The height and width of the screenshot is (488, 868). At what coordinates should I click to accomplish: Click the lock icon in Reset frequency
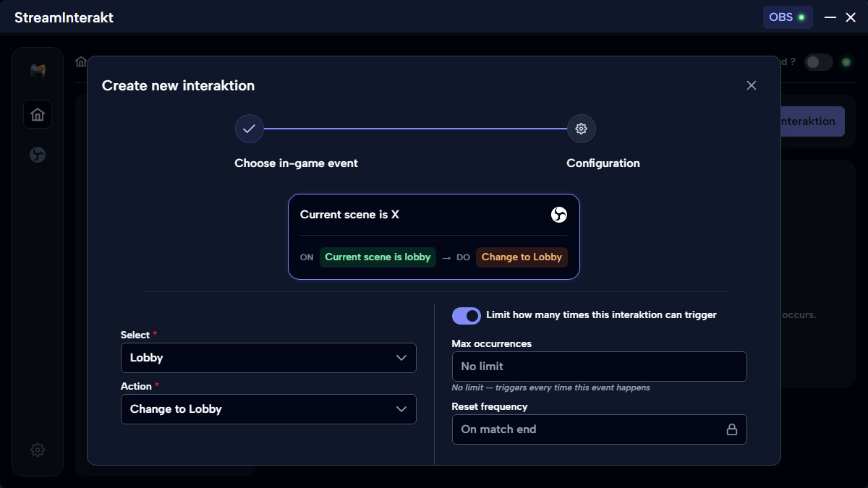[x=732, y=429]
